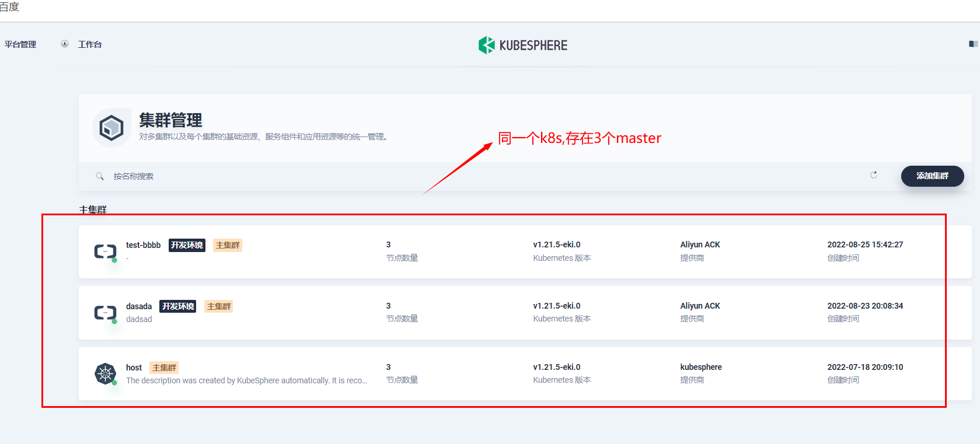
Task: Click the 集群管理 page title
Action: tap(170, 120)
